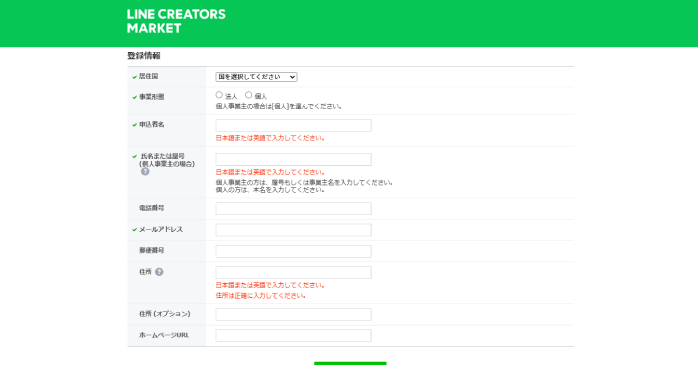Click the ホームページURL label
Screen dimensions: 698x365
pyautogui.click(x=164, y=335)
